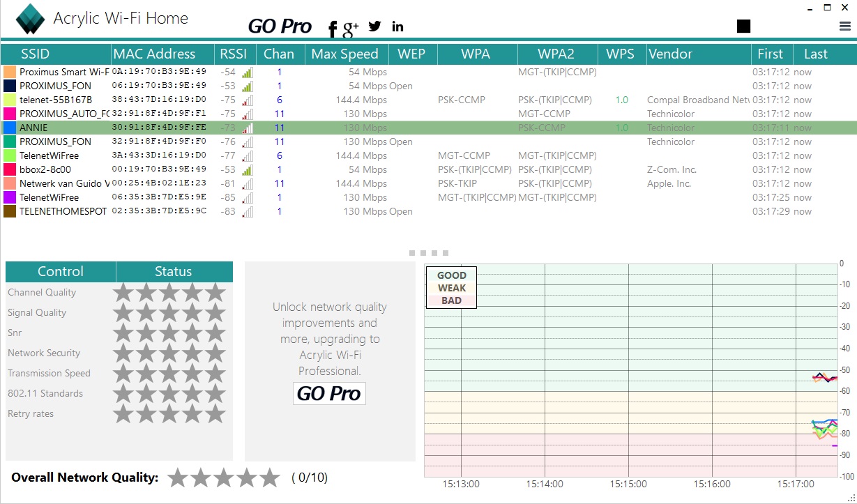The width and height of the screenshot is (857, 504).
Task: Open the Twitter bird icon
Action: (375, 26)
